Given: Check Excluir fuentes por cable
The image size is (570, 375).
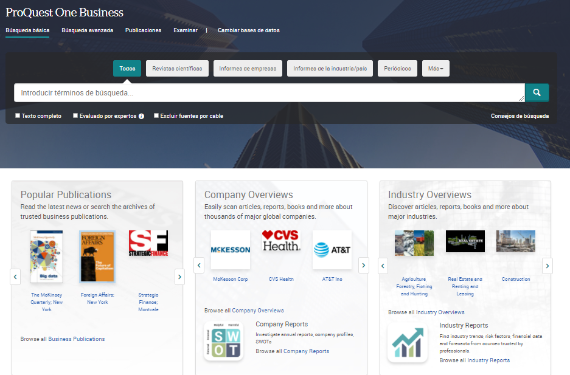Looking at the screenshot, I should click(x=156, y=116).
